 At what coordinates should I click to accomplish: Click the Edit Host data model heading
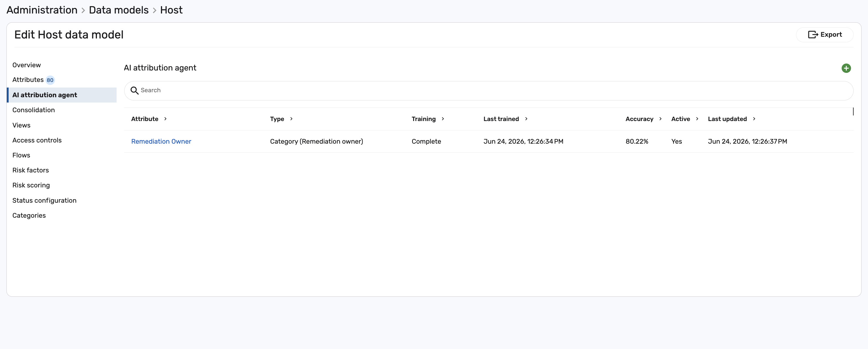(69, 34)
